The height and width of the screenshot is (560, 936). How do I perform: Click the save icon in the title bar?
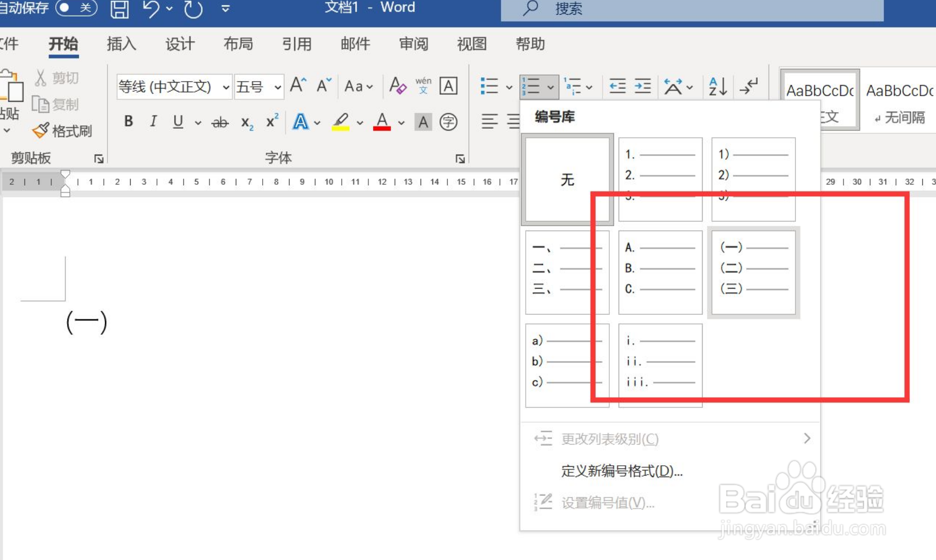[x=119, y=9]
